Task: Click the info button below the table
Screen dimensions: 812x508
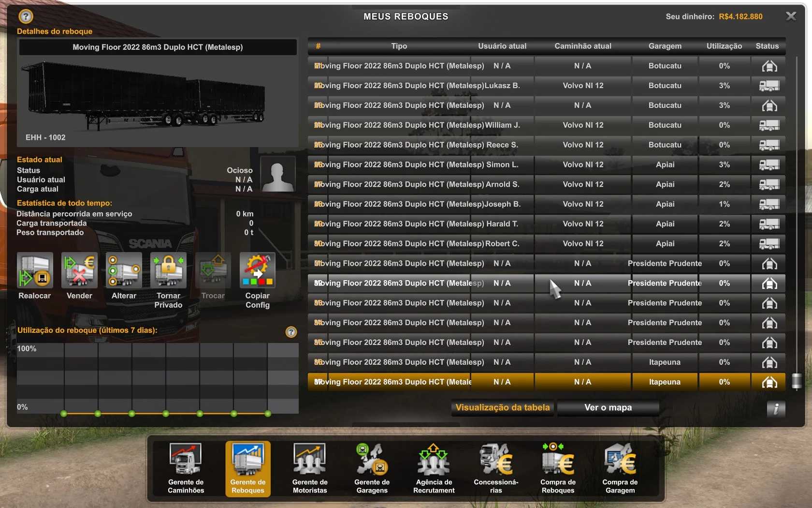Action: (x=776, y=409)
